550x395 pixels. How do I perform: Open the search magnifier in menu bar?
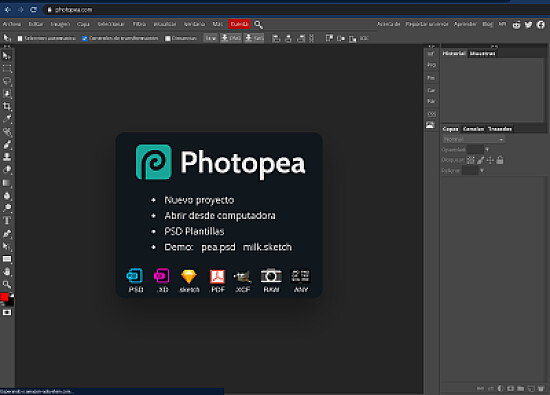(259, 24)
